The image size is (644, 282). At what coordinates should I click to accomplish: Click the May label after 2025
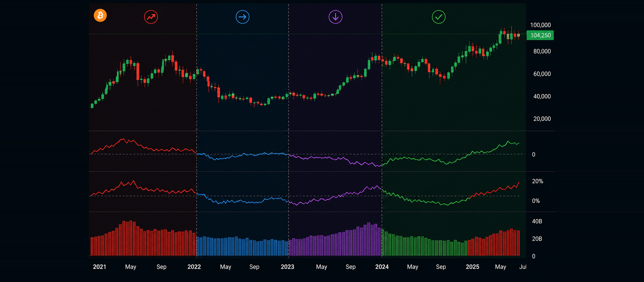point(501,267)
